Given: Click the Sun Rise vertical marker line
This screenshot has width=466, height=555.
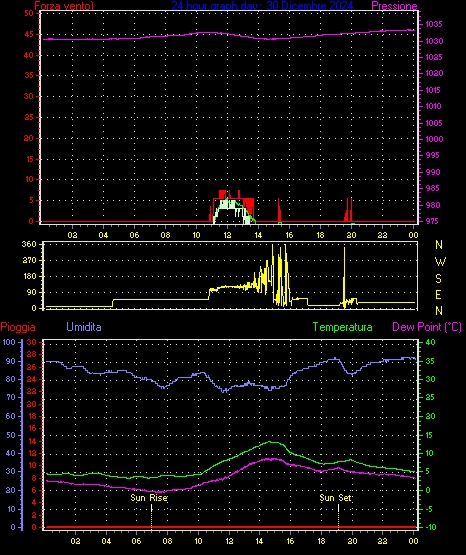Looking at the screenshot, I should coord(151,516).
